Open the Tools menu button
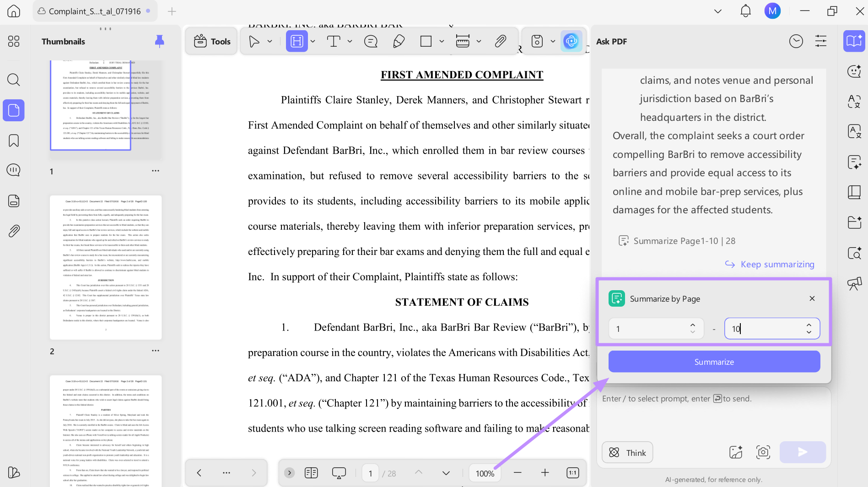The height and width of the screenshot is (487, 868). [212, 41]
